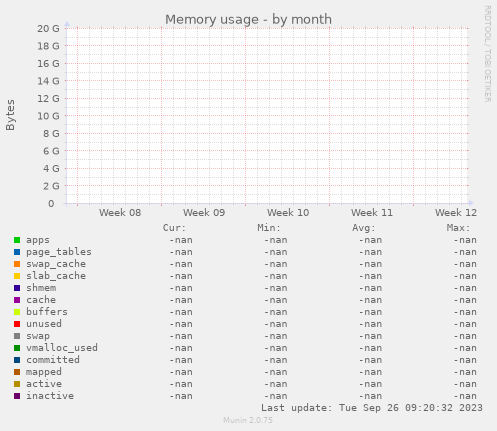Click the 'buffers' legend label
The height and width of the screenshot is (431, 497).
coord(47,312)
